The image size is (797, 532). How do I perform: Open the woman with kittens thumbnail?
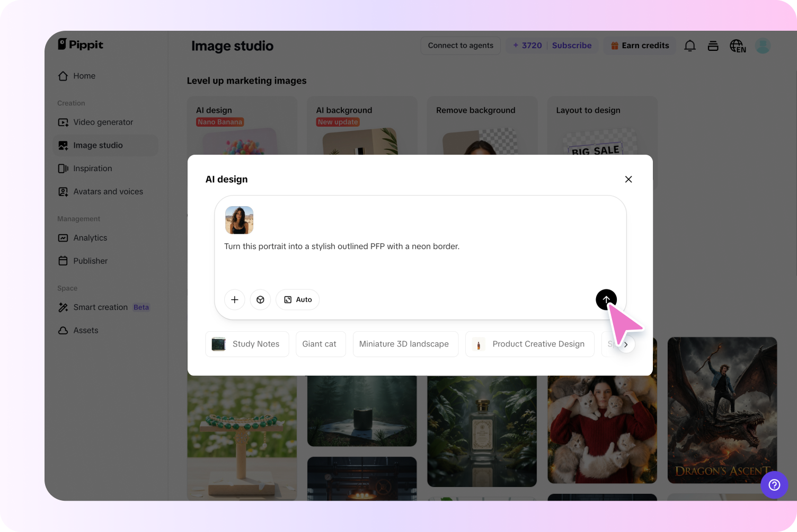coord(603,429)
